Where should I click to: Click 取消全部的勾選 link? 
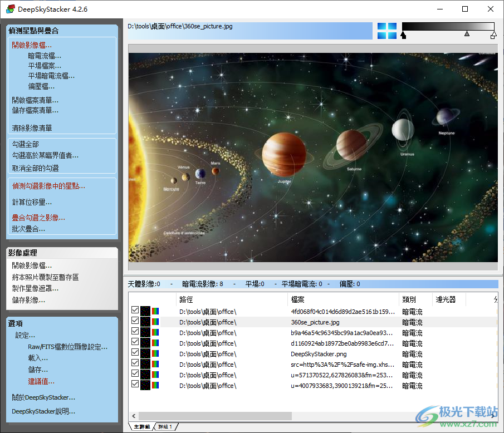35,168
